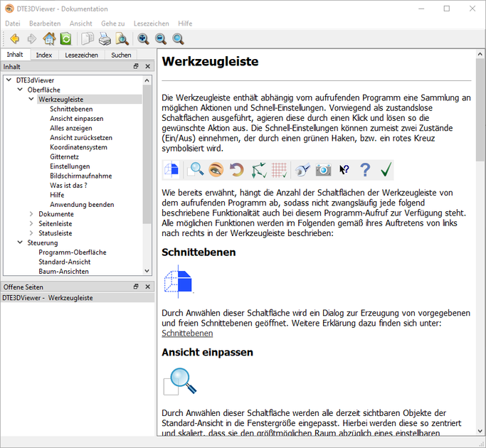Viewport: 486px width, 448px height.
Task: Undock the Inhalt panel
Action: click(136, 66)
